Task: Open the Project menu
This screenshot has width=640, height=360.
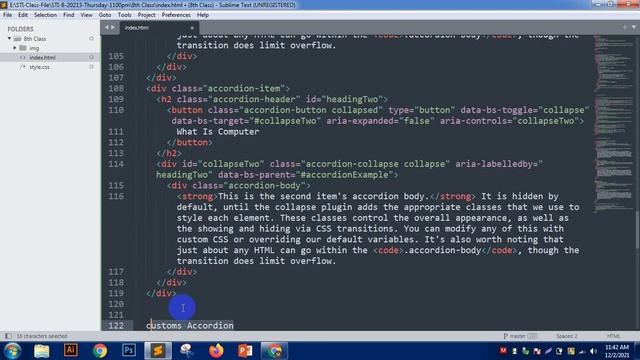Action: click(146, 15)
